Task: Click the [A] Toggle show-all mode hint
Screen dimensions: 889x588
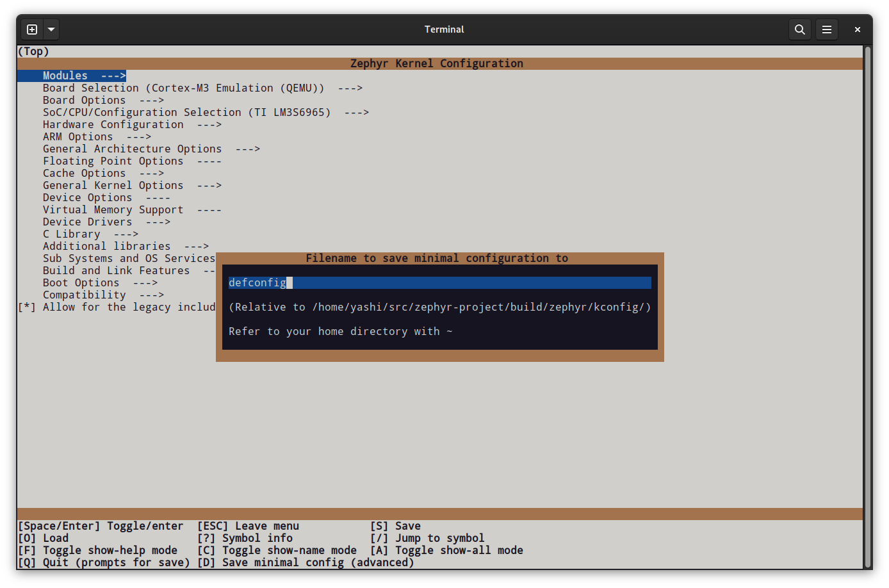Action: pos(446,550)
